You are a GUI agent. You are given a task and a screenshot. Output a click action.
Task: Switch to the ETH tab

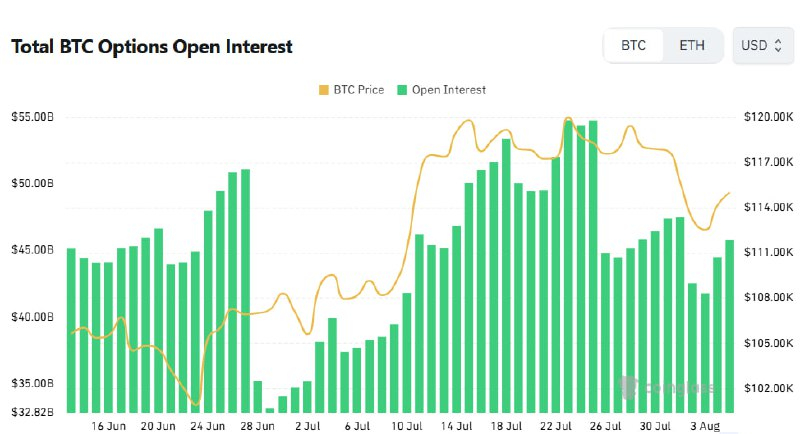(691, 46)
